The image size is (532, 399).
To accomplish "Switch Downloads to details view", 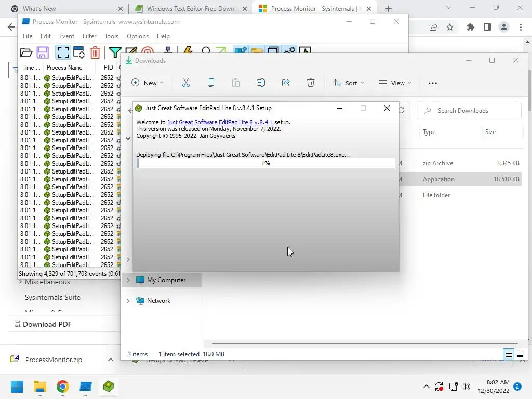I will [509, 354].
